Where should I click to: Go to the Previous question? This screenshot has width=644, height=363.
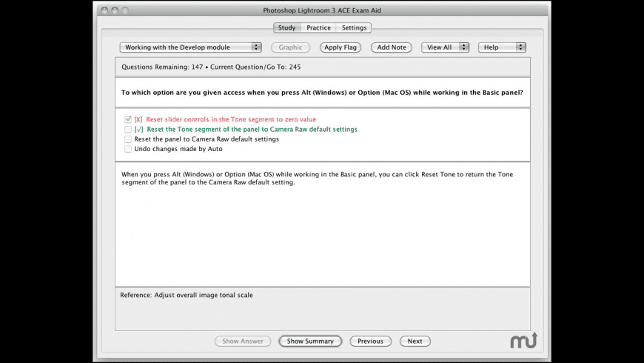(370, 342)
